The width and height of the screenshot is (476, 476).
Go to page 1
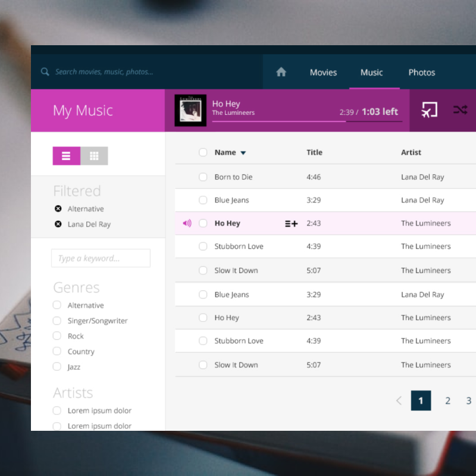tap(421, 400)
